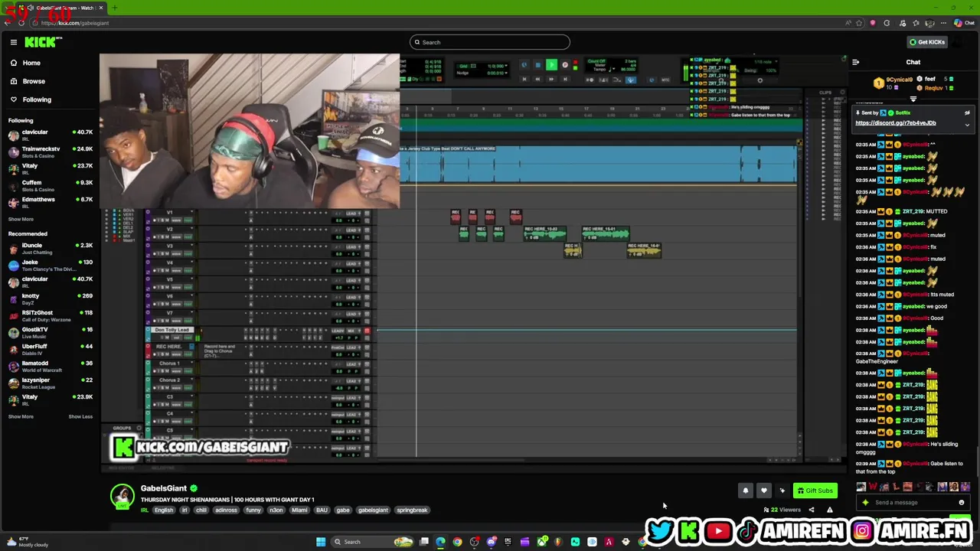Click the funny stream tag
This screenshot has height=551, width=980.
pyautogui.click(x=253, y=510)
